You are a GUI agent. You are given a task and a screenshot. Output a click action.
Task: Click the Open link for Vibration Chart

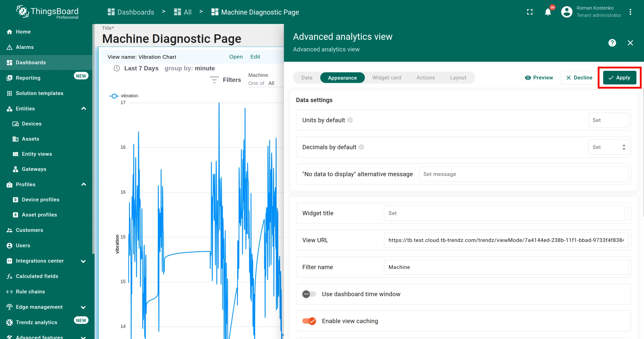point(236,57)
